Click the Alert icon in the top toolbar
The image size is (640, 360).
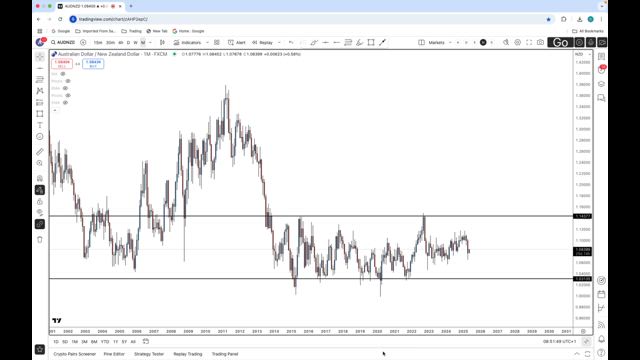pyautogui.click(x=237, y=42)
